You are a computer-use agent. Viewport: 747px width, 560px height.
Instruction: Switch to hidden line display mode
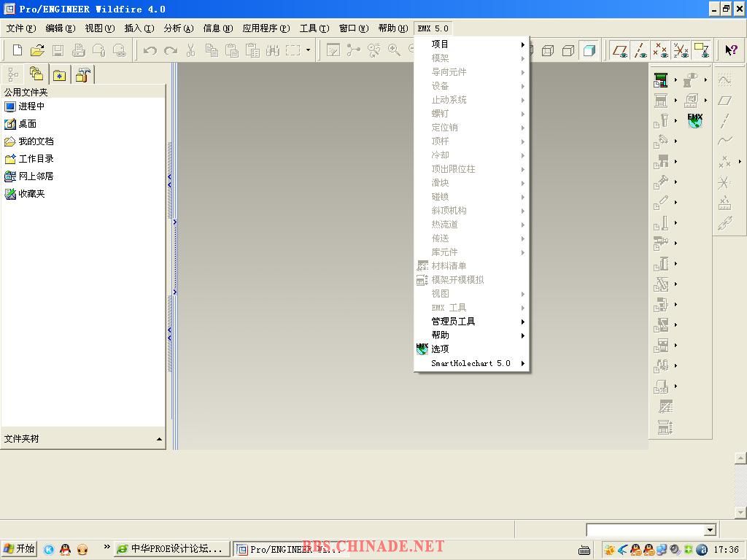(548, 50)
